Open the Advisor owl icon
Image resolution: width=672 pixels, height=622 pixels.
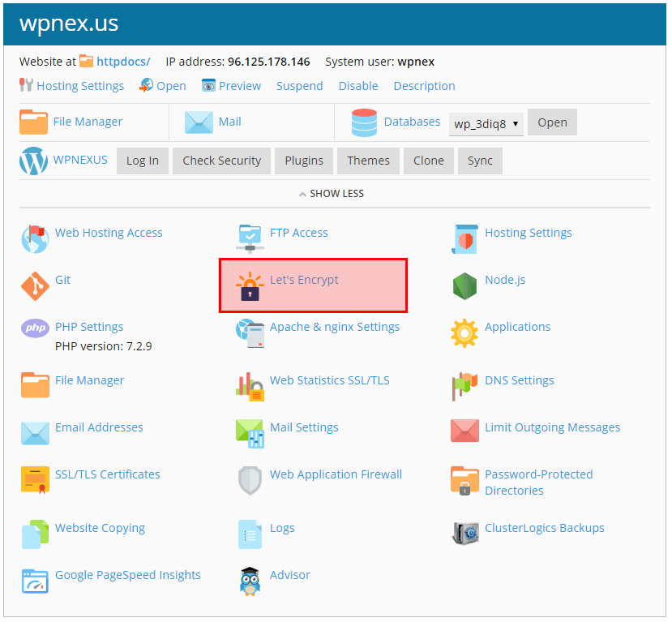[x=250, y=581]
